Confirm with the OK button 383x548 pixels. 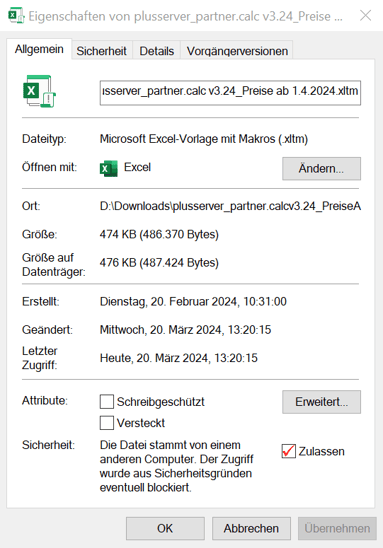click(165, 528)
